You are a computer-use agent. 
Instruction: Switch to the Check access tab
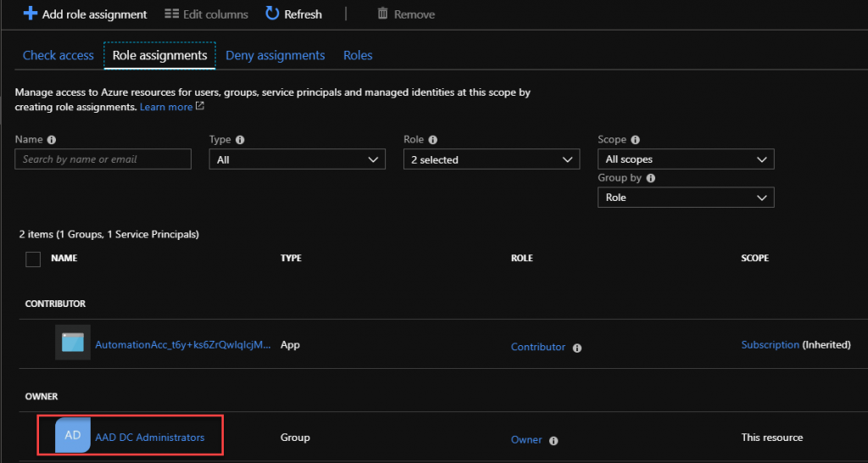point(58,55)
